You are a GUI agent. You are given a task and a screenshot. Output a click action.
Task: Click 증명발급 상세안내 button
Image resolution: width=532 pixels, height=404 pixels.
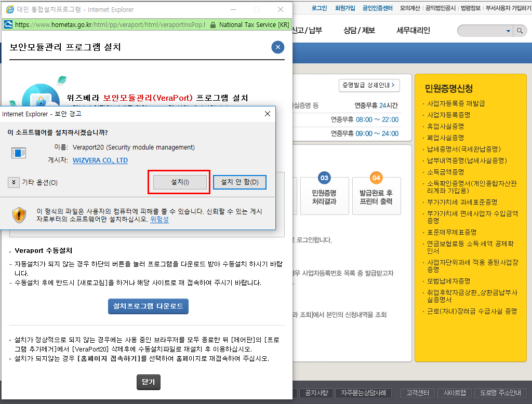(x=369, y=85)
